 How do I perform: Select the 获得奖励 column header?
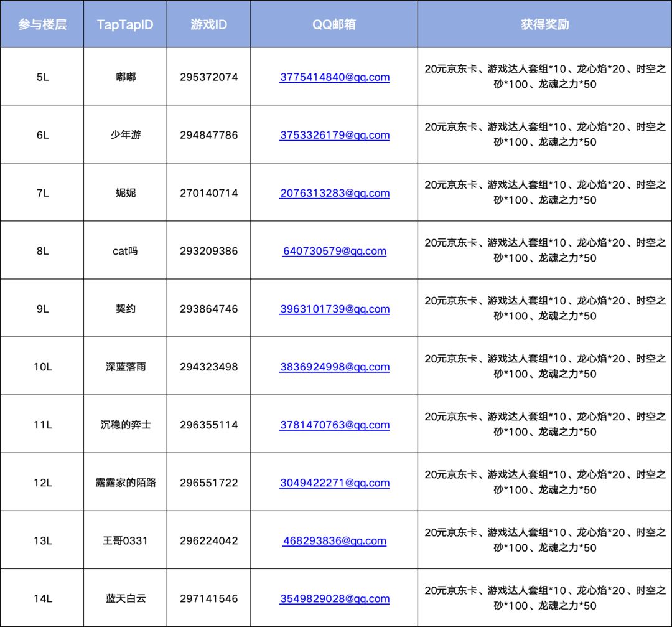click(x=544, y=24)
